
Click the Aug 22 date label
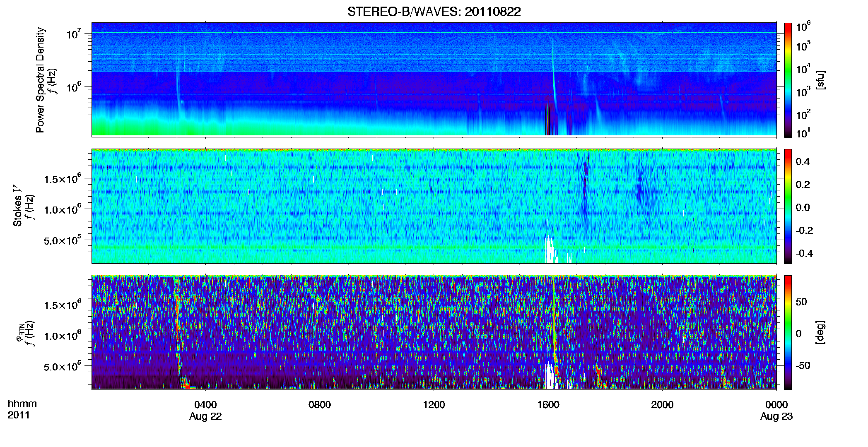coord(205,416)
